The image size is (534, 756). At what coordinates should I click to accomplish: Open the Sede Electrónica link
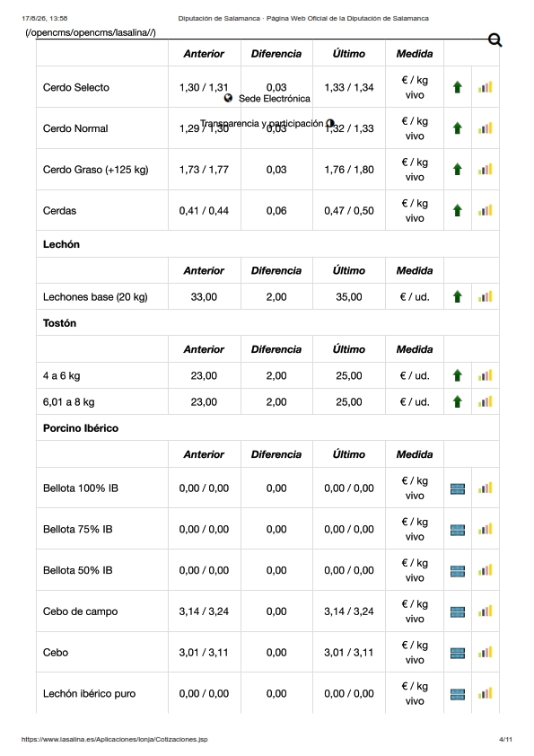tap(275, 99)
